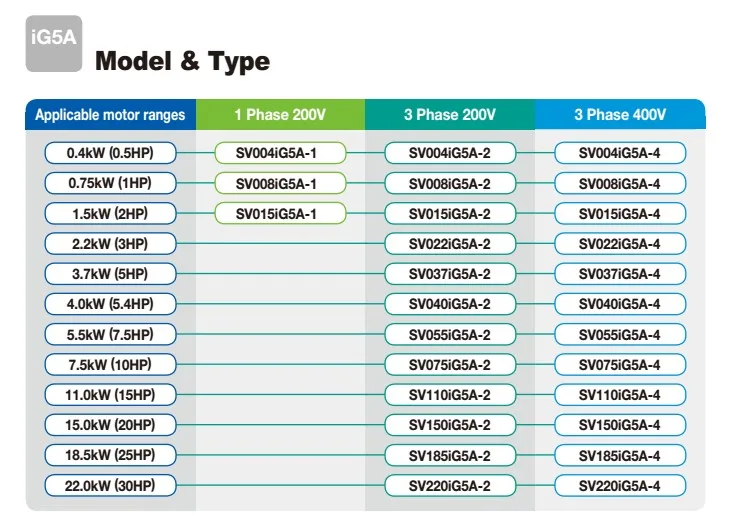729x522 pixels.
Task: Click the 3 Phase 400V column header
Action: [620, 115]
